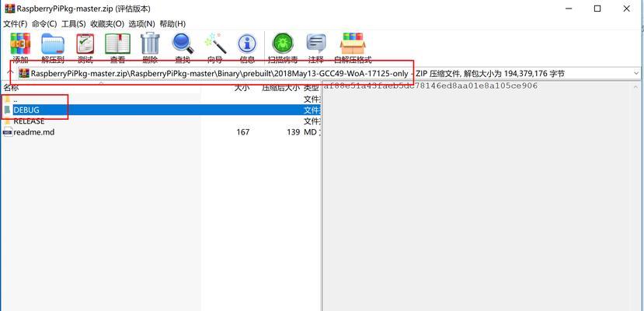Select the RELEASE folder row
Screen dimensions: 644x311
coord(161,121)
